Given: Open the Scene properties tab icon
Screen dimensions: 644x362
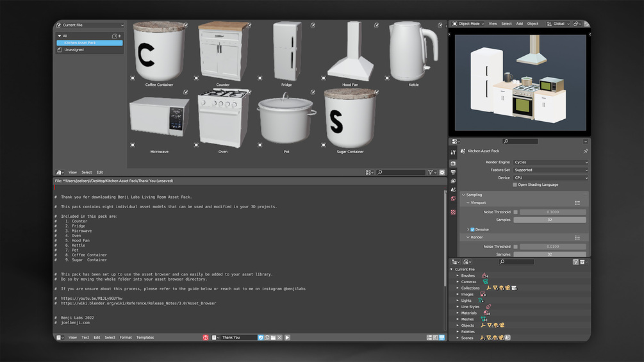Looking at the screenshot, I should point(453,190).
